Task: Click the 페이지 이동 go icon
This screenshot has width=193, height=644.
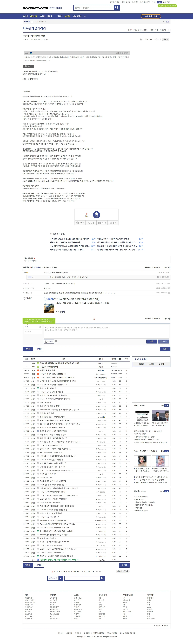Action: [128, 571]
